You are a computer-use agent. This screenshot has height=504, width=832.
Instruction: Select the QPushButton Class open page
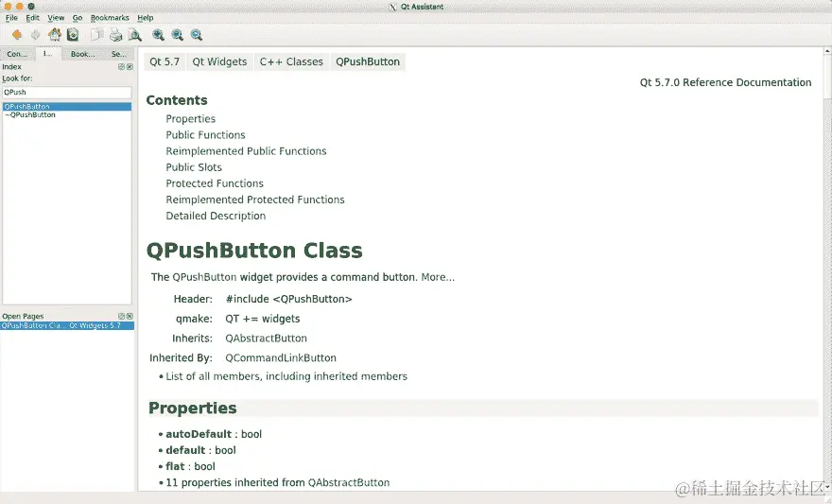coord(67,325)
